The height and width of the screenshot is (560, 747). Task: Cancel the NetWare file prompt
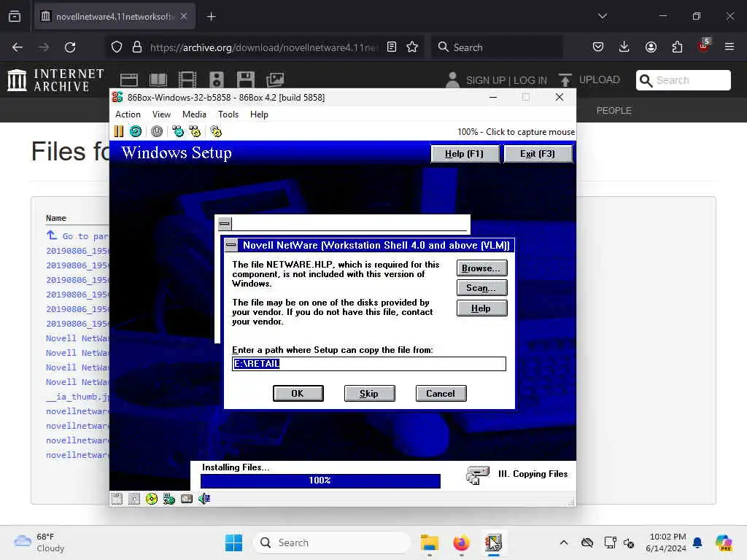[441, 393]
